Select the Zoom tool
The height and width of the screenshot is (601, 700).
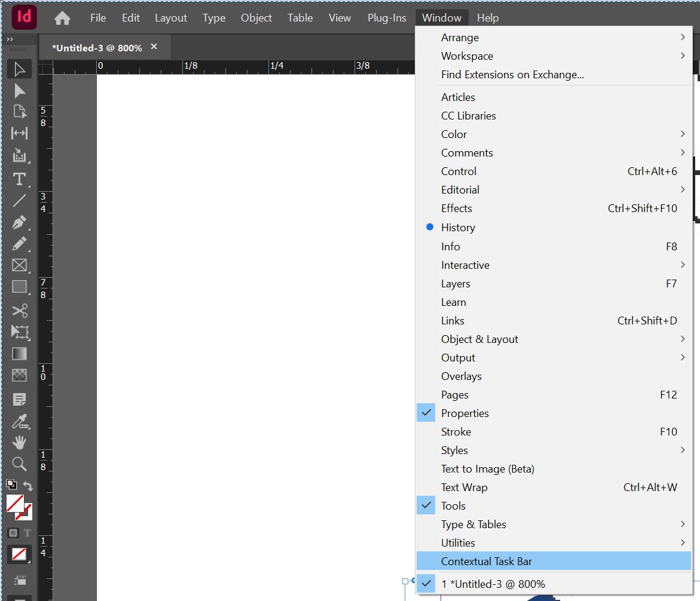pyautogui.click(x=20, y=464)
